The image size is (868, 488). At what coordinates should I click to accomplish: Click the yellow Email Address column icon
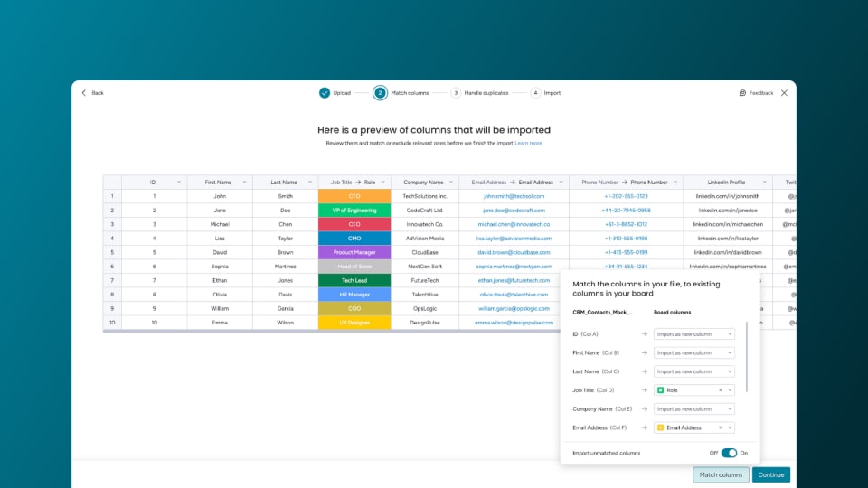click(x=660, y=427)
